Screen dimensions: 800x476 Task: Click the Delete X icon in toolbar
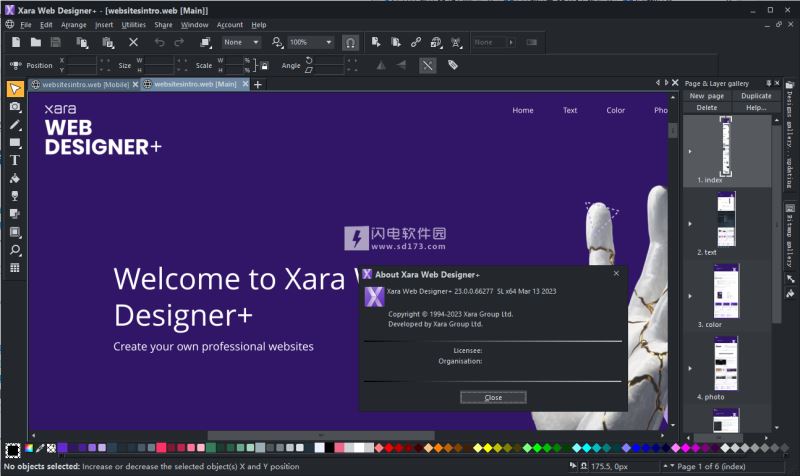[133, 42]
